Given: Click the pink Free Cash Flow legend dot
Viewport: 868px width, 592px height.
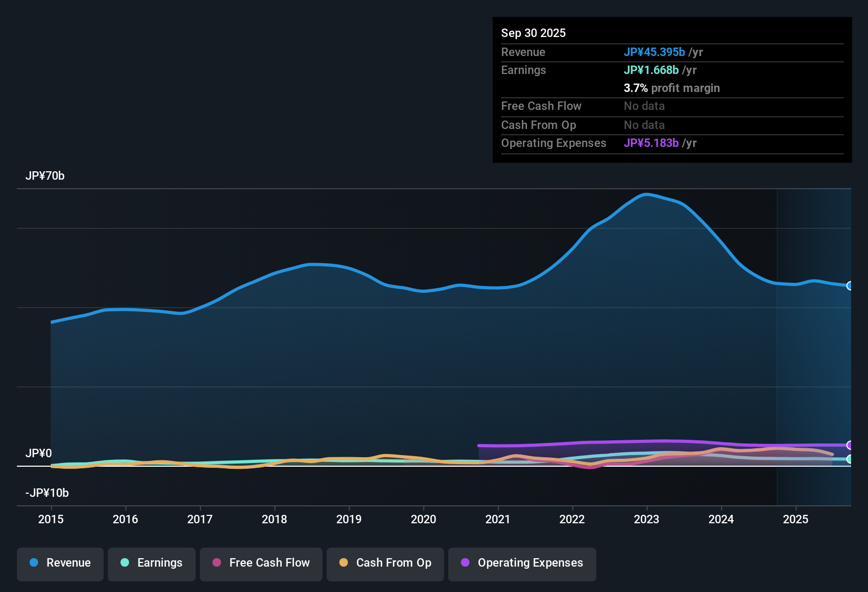Looking at the screenshot, I should 216,563.
